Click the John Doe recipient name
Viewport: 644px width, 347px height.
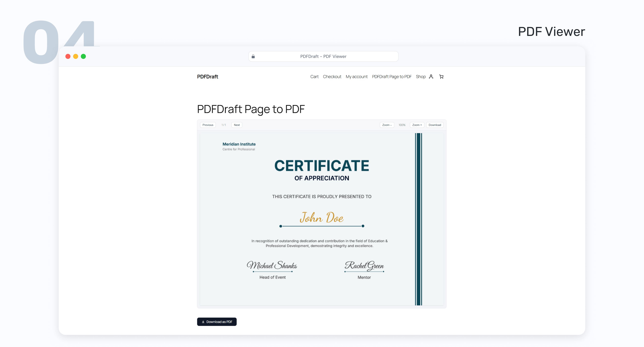pyautogui.click(x=321, y=217)
